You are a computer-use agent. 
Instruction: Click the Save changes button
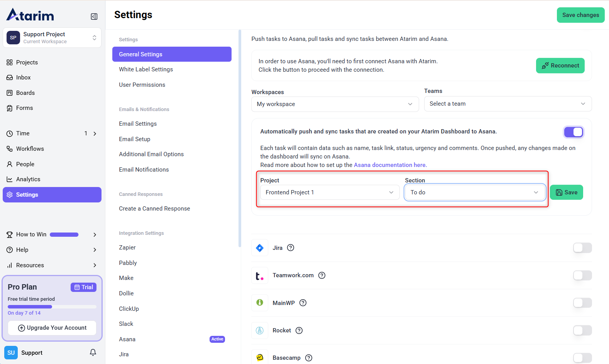point(580,15)
